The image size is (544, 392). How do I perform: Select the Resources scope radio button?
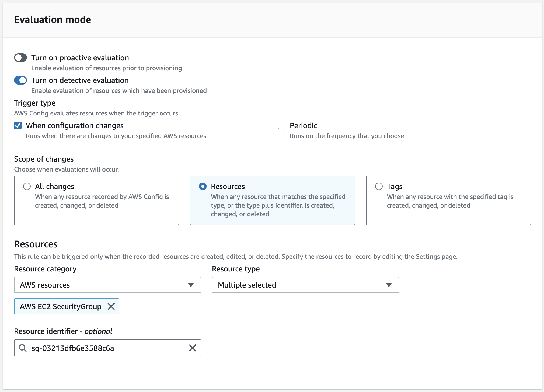tap(203, 186)
